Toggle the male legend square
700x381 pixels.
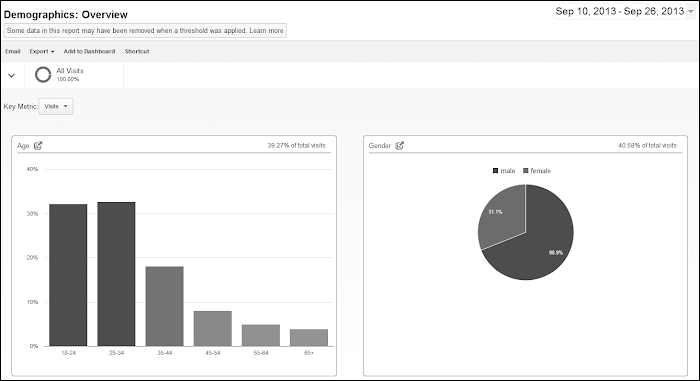tap(495, 171)
